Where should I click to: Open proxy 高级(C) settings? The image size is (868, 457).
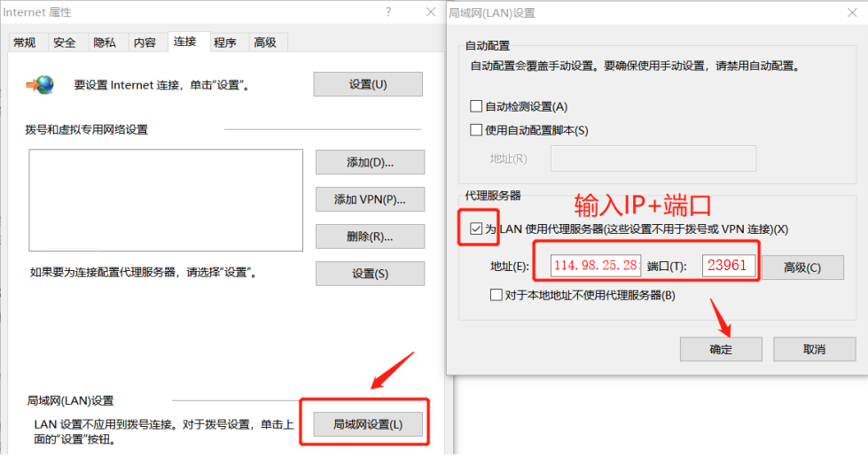click(802, 267)
